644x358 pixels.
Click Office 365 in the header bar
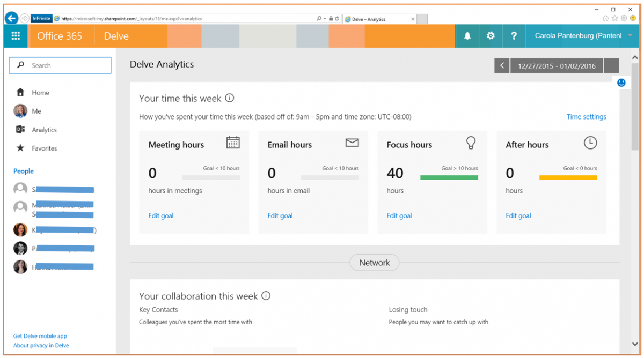[x=60, y=36]
